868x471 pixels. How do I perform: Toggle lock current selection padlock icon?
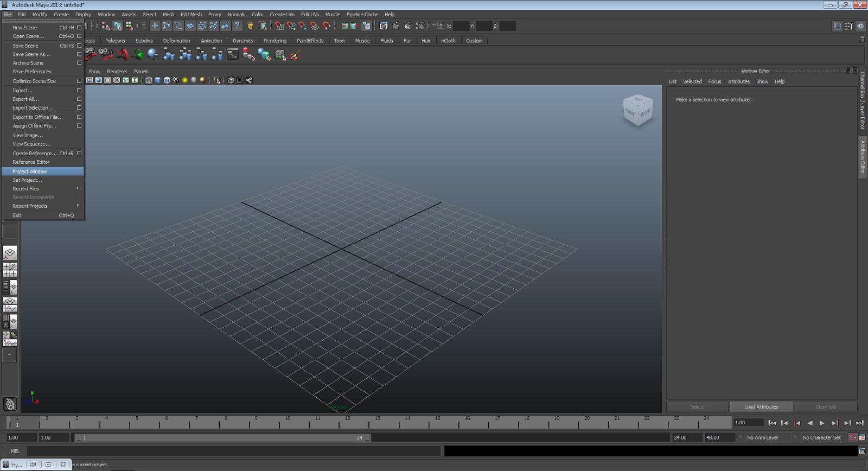pos(250,26)
